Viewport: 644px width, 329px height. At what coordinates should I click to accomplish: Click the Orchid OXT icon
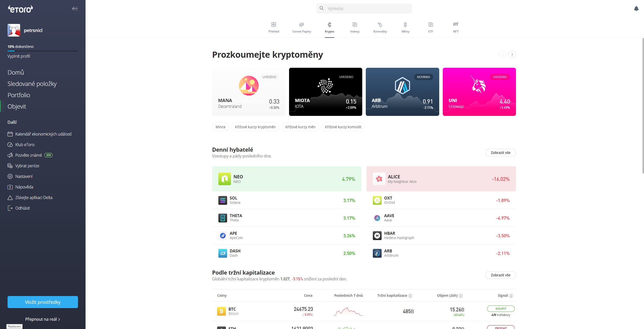point(377,200)
